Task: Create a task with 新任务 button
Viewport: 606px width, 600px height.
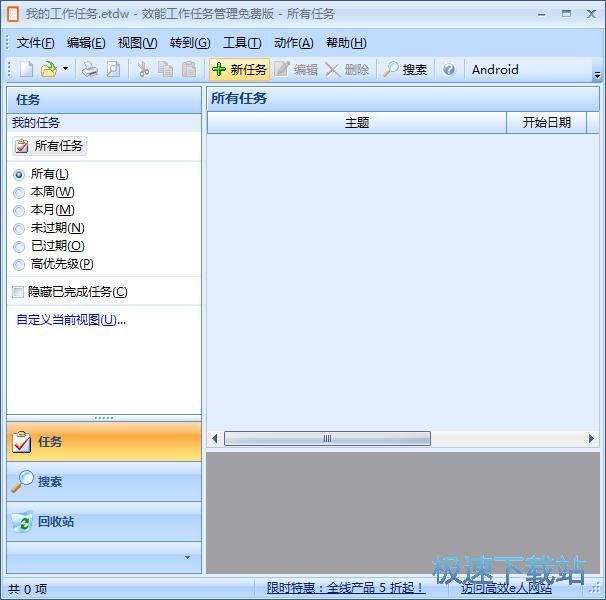Action: pyautogui.click(x=239, y=69)
